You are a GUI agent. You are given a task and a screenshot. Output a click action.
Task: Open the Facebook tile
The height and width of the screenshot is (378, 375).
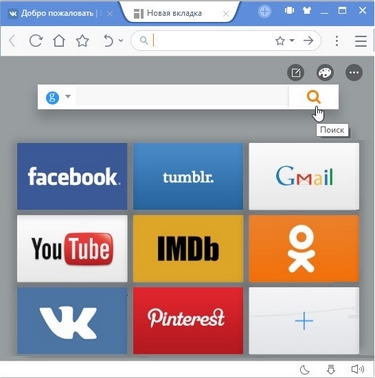coord(72,176)
